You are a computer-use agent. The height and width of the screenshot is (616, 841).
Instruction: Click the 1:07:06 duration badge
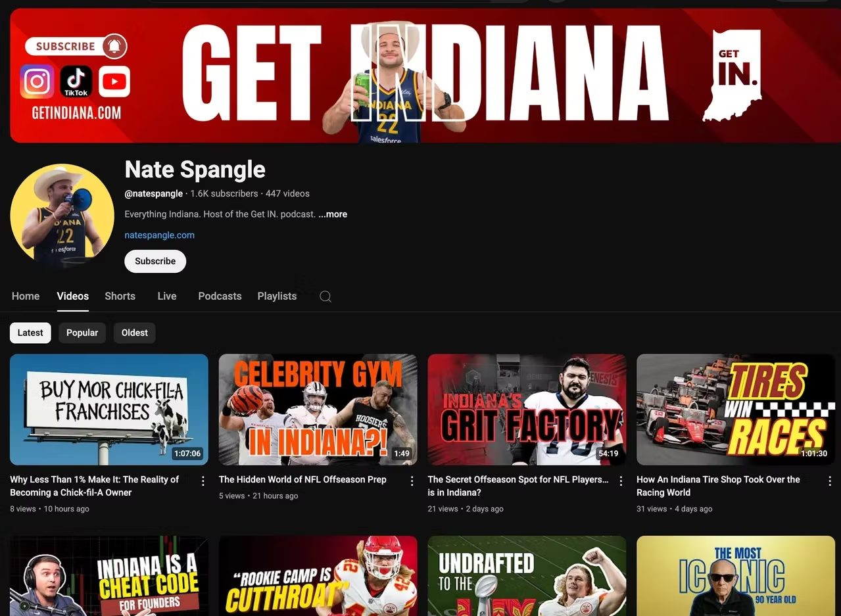click(x=187, y=454)
